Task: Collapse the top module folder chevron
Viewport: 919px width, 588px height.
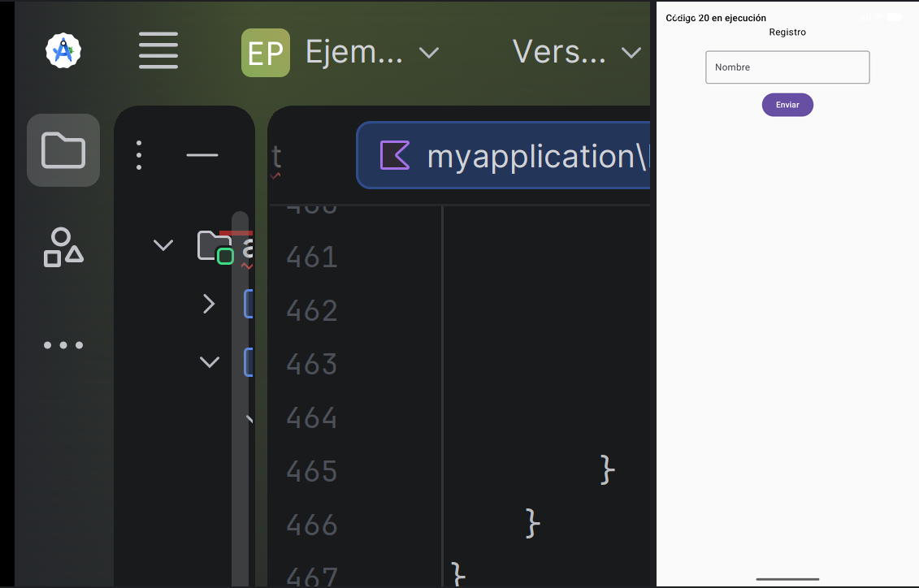Action: (163, 244)
